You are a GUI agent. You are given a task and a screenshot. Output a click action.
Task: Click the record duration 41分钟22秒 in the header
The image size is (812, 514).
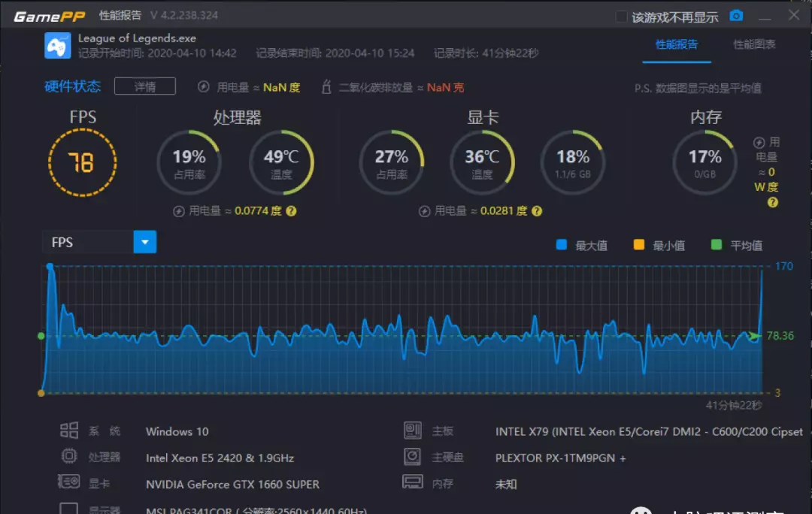[x=510, y=53]
